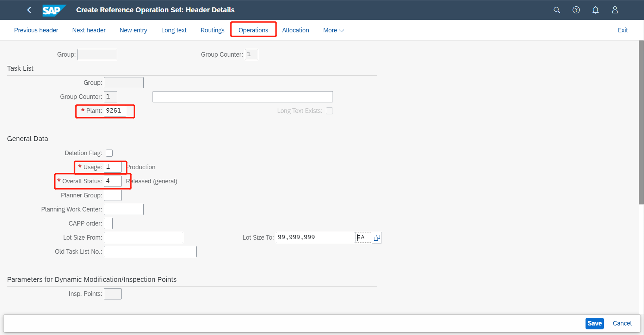Open the Allocation menu item

(x=295, y=30)
